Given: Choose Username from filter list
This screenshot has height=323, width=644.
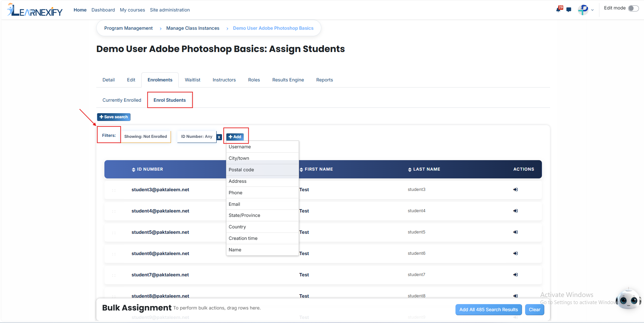Looking at the screenshot, I should [262, 147].
